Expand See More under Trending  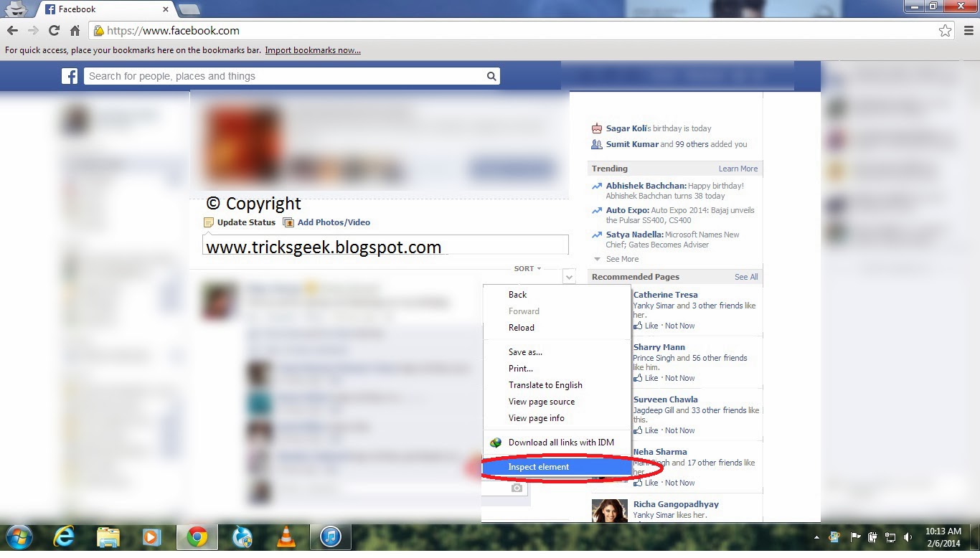[x=622, y=259]
